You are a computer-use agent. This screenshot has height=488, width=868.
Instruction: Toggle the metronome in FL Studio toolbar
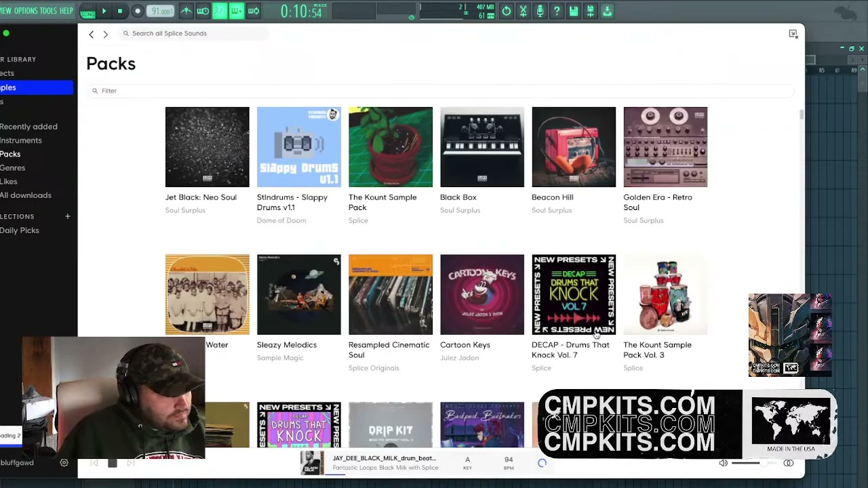coord(186,11)
